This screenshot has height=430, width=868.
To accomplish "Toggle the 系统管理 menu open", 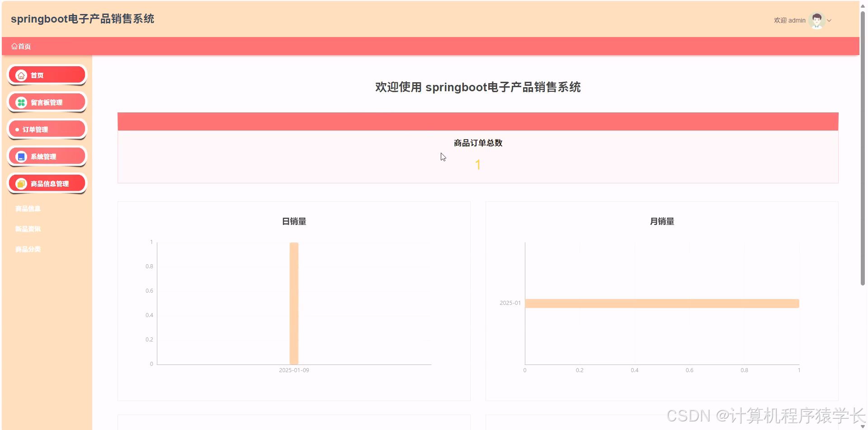I will (47, 156).
